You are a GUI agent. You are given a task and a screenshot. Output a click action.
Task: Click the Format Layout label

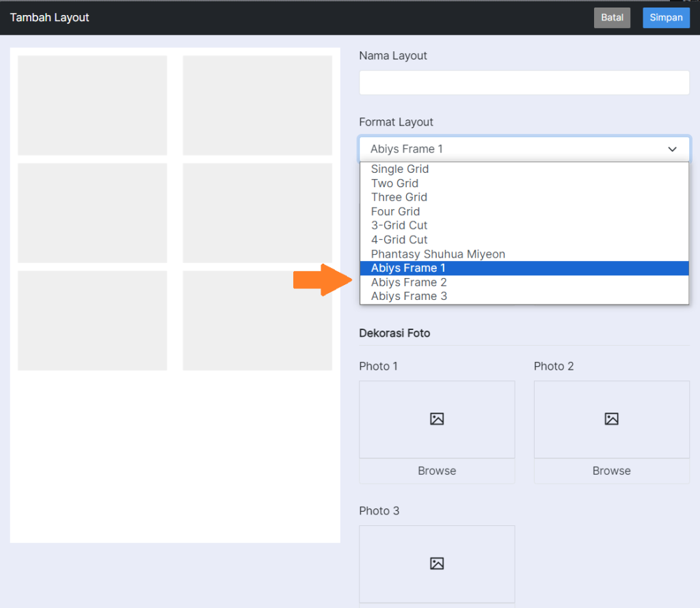396,122
